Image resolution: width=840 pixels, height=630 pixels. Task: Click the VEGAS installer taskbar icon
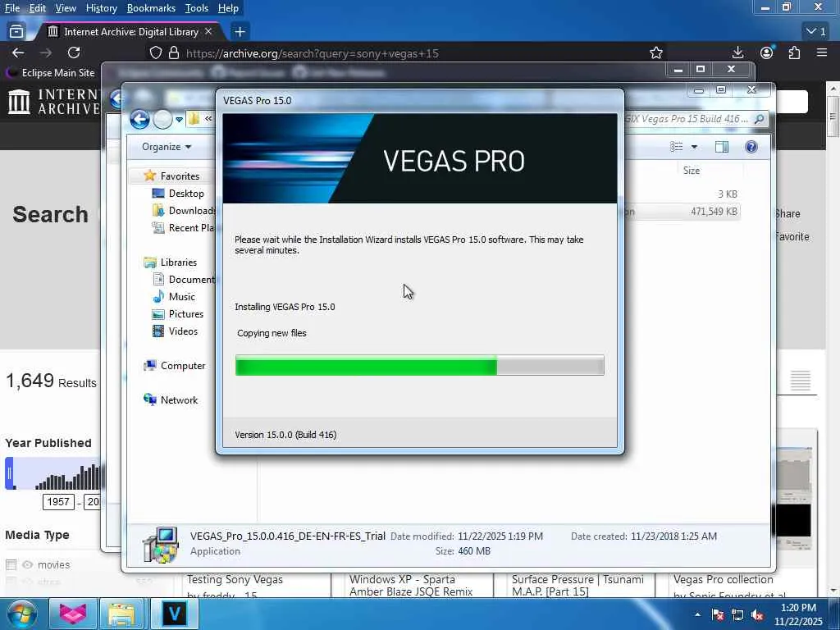175,614
